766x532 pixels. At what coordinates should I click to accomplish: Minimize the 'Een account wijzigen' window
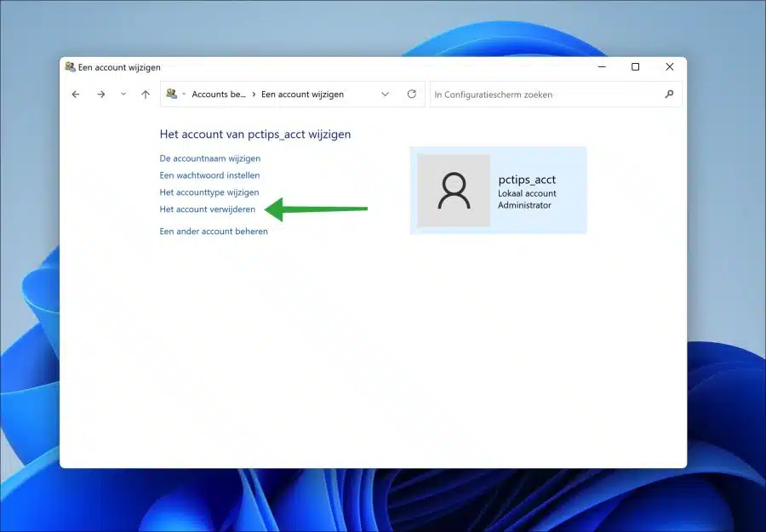pos(602,67)
